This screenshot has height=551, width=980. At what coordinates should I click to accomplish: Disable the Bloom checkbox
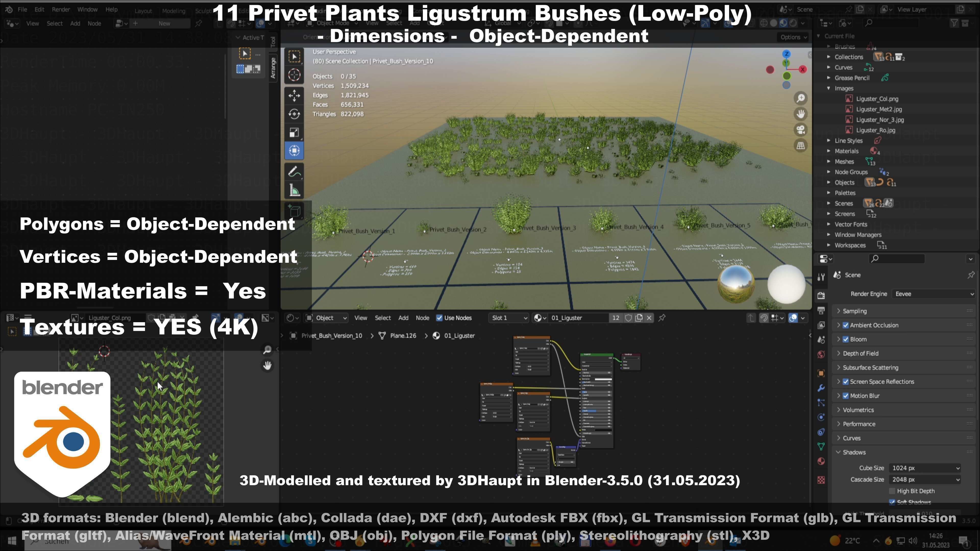pyautogui.click(x=846, y=339)
